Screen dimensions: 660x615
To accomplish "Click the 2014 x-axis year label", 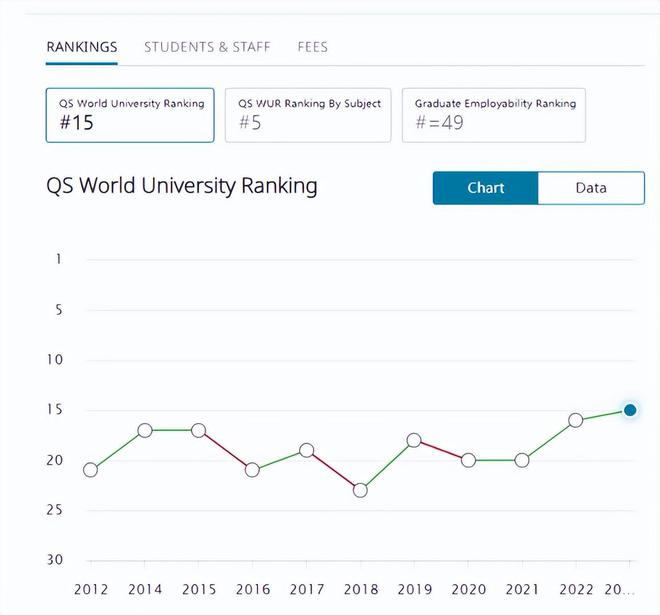I will click(145, 589).
